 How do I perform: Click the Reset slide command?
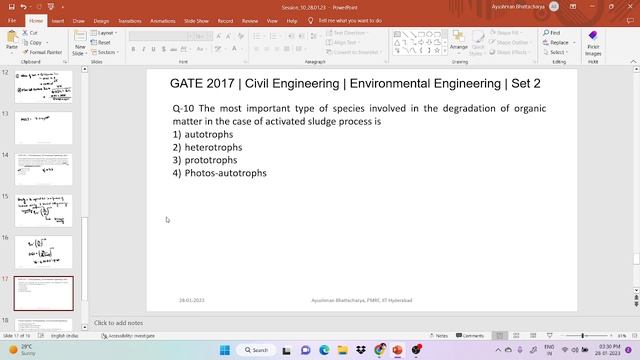pyautogui.click(x=101, y=42)
